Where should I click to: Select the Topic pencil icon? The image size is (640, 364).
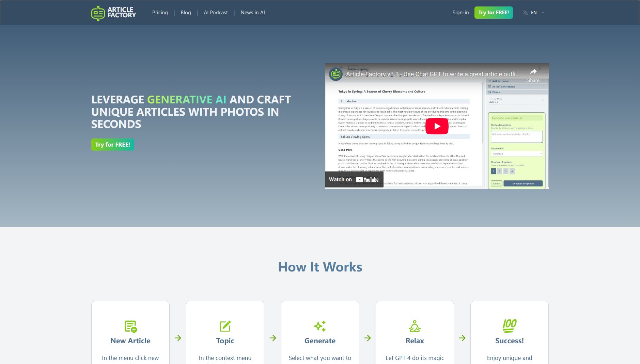tap(225, 327)
